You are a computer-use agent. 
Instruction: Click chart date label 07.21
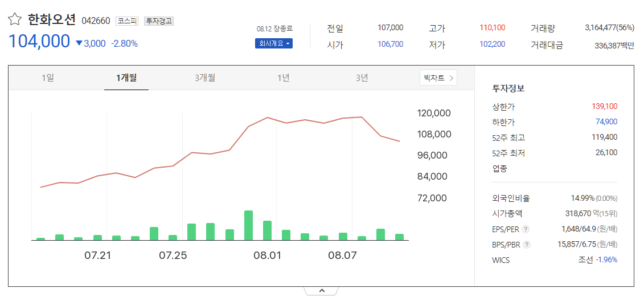(x=98, y=256)
